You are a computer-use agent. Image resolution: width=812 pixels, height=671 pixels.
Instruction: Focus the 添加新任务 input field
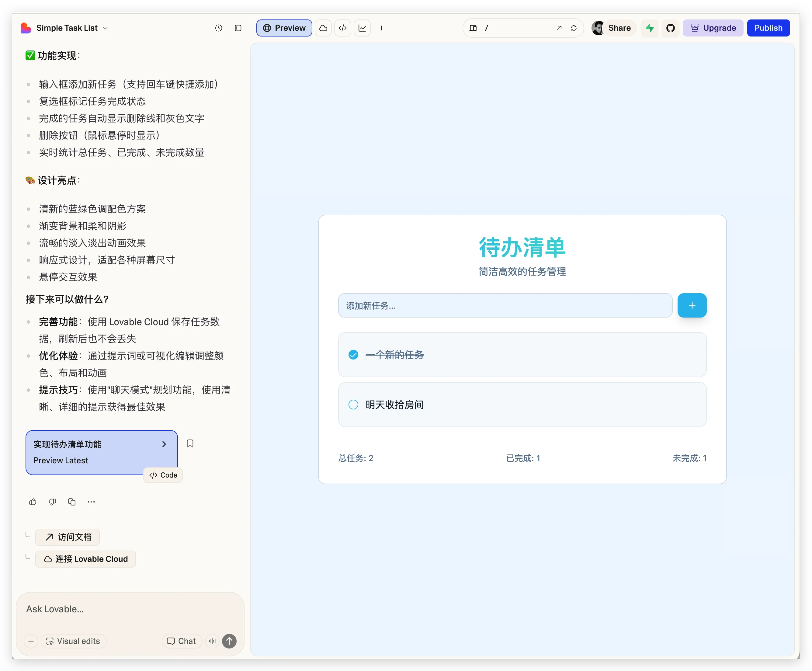[x=505, y=305]
